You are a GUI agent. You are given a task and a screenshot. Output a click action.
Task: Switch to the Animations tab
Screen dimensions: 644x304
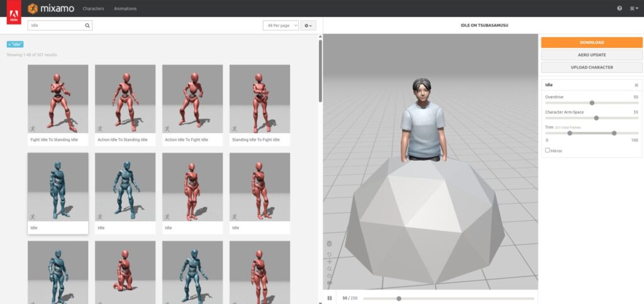(125, 9)
